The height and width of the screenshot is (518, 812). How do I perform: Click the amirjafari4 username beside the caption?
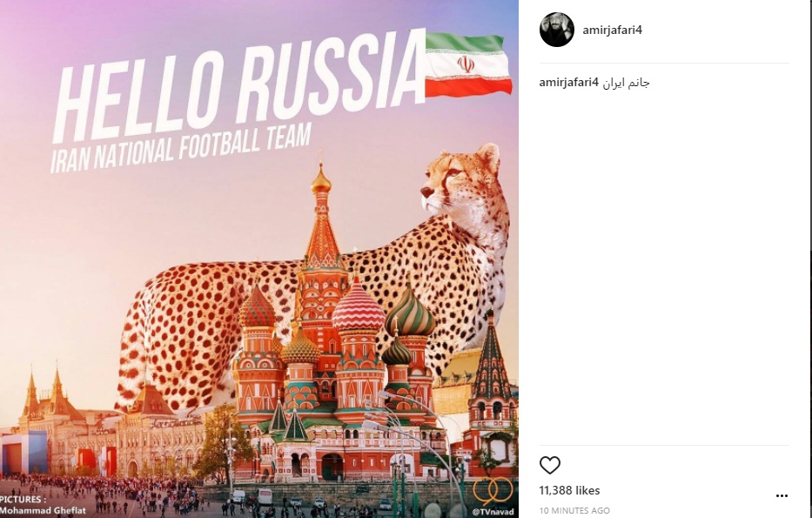(568, 82)
